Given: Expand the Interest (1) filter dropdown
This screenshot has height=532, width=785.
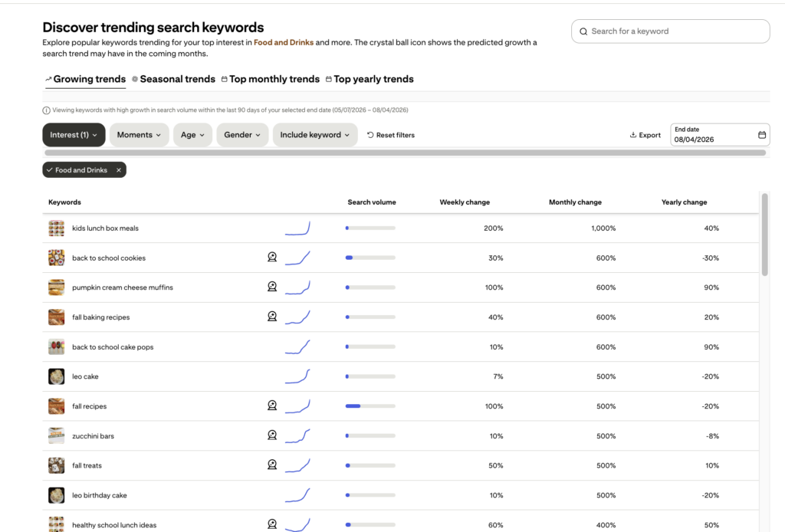Looking at the screenshot, I should pos(74,135).
